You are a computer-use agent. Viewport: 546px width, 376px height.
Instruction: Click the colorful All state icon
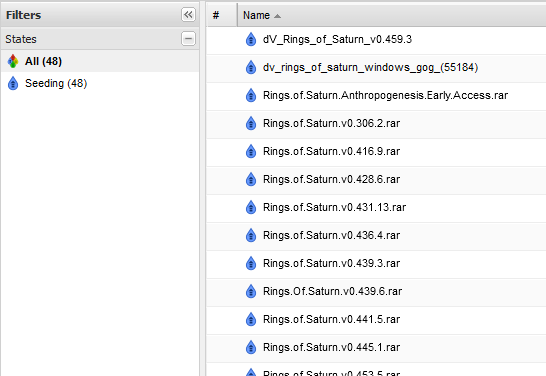coord(13,61)
